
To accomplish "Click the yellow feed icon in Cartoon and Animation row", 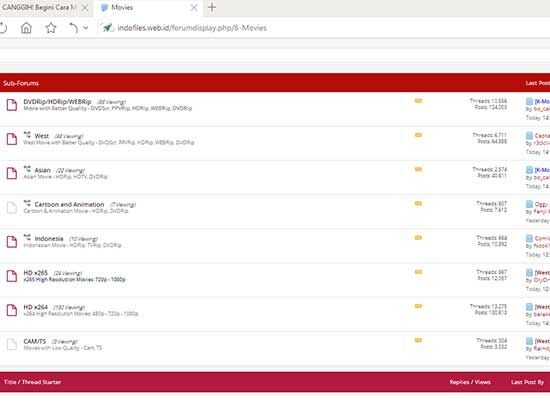I will click(x=418, y=203).
